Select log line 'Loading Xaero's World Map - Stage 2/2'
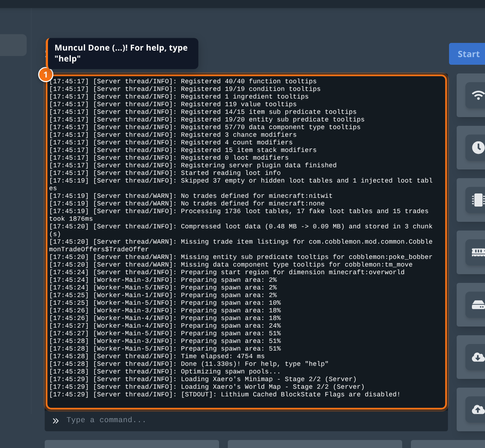Viewport: 485px width, 448px height. click(x=207, y=387)
